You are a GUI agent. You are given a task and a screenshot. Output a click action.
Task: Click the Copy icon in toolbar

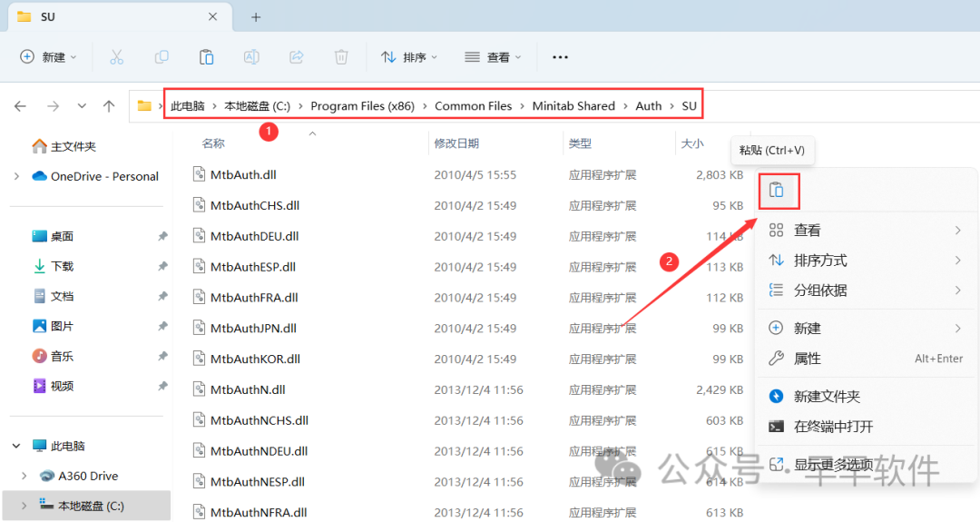pos(162,57)
